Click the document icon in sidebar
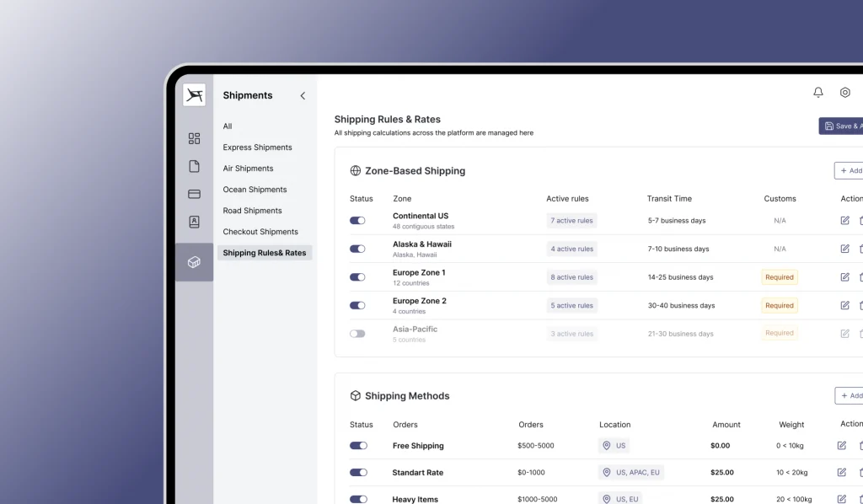 coord(194,166)
